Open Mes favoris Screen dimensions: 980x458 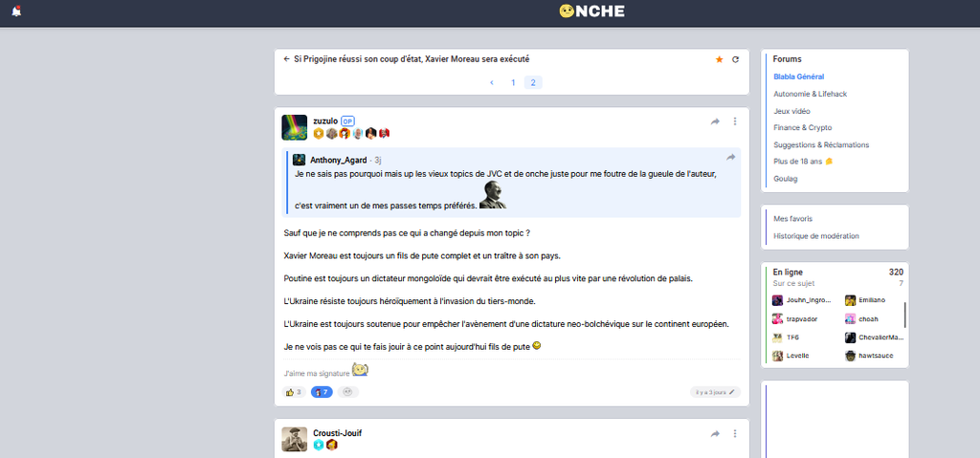click(x=792, y=219)
